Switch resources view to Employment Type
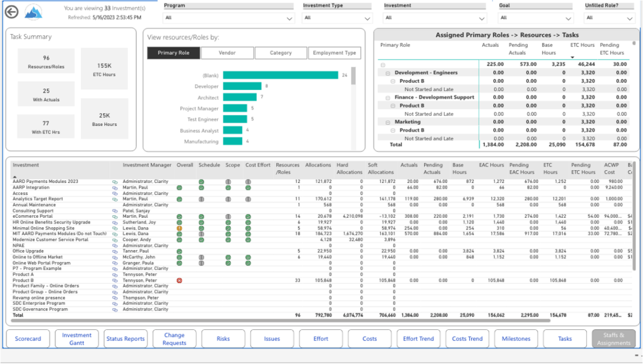The height and width of the screenshot is (364, 643). pyautogui.click(x=334, y=53)
